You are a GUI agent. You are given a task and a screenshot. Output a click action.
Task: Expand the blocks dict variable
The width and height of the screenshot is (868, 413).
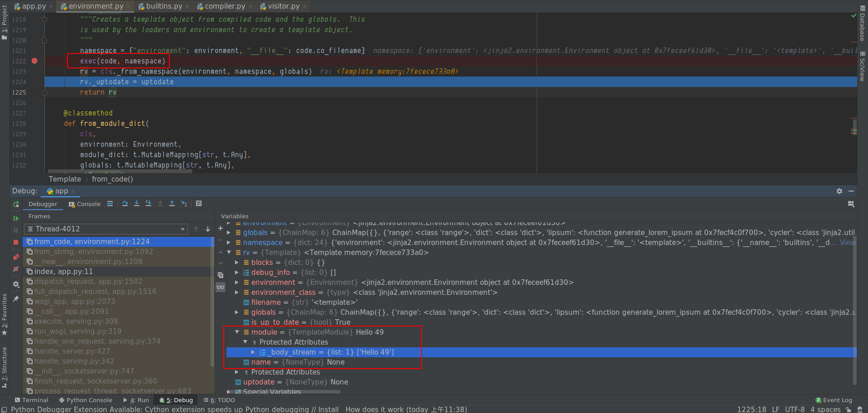click(237, 262)
